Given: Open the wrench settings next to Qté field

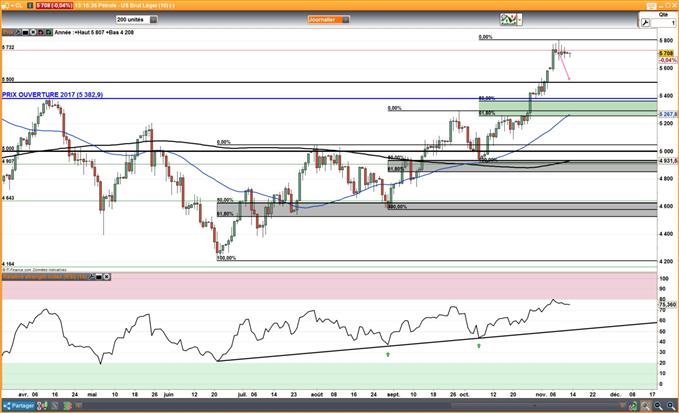Looking at the screenshot, I should (x=645, y=23).
